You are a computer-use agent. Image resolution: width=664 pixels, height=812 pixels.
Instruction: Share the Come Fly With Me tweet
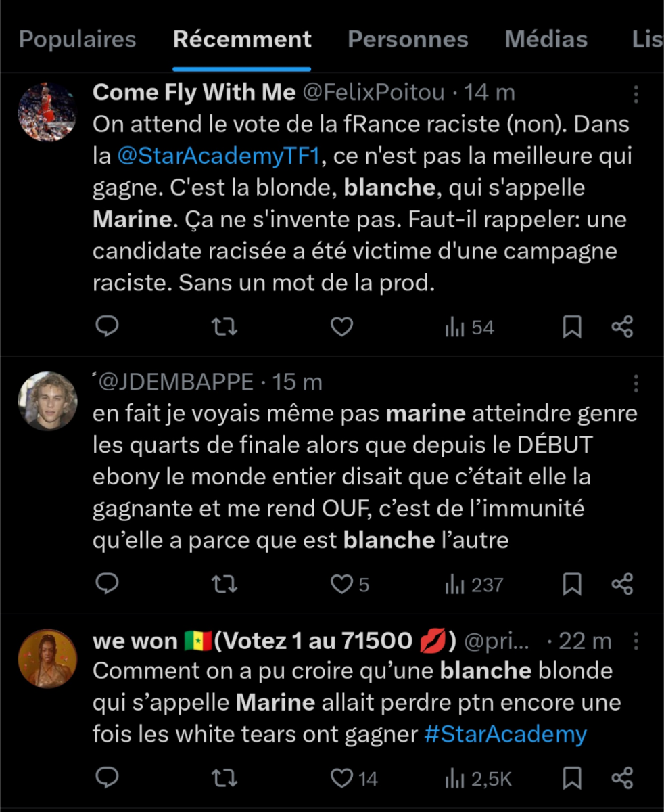tap(622, 328)
